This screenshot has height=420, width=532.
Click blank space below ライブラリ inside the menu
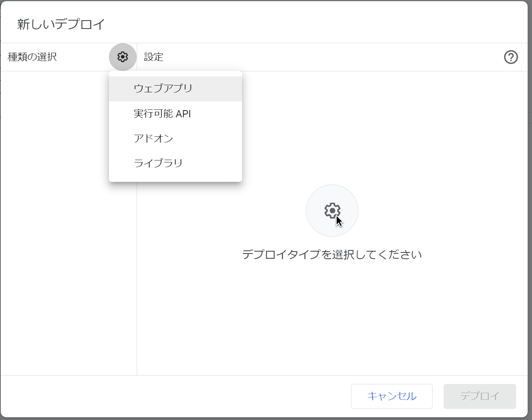tap(175, 177)
